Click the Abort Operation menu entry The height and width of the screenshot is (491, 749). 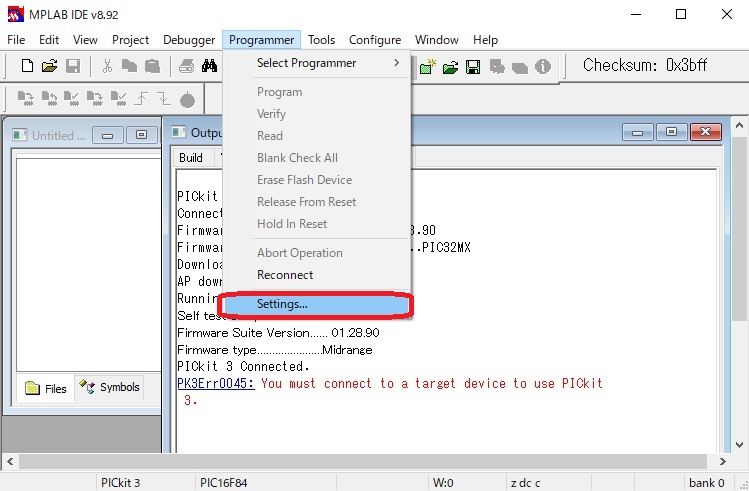click(316, 253)
